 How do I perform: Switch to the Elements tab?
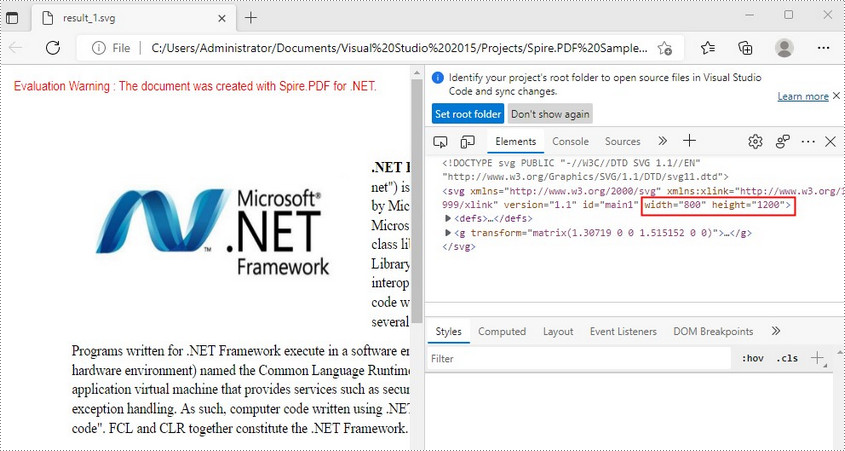tap(516, 142)
